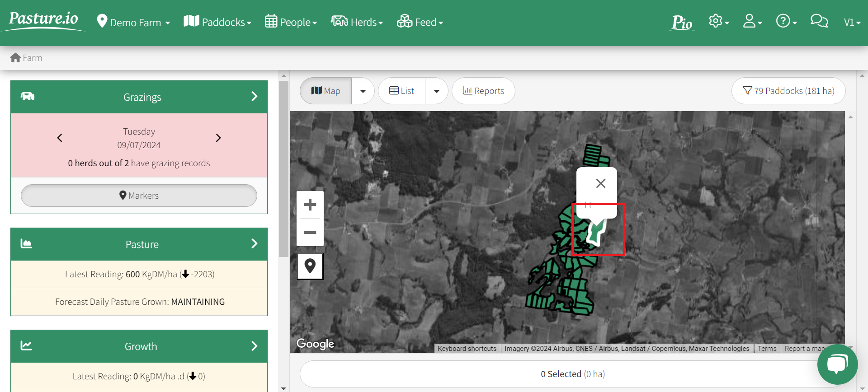The width and height of the screenshot is (868, 392).
Task: Open the Paddocks menu
Action: (x=218, y=22)
